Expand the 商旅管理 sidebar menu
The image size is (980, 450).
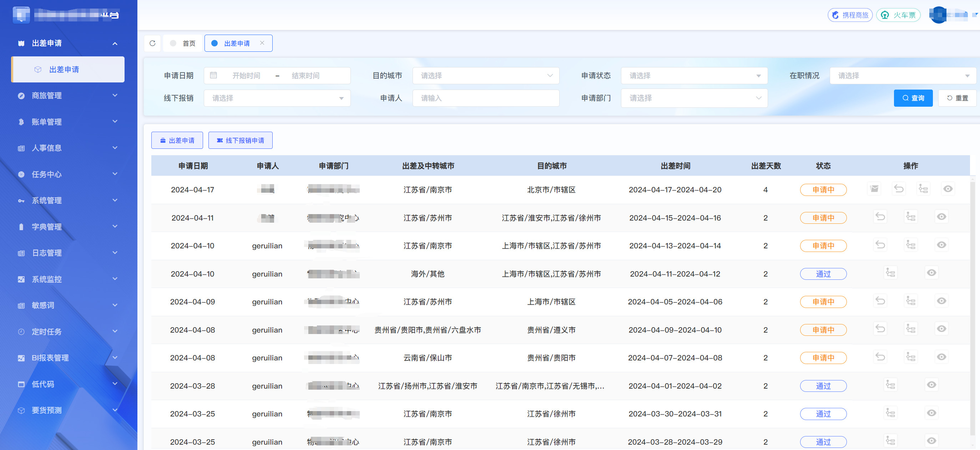pyautogui.click(x=69, y=96)
